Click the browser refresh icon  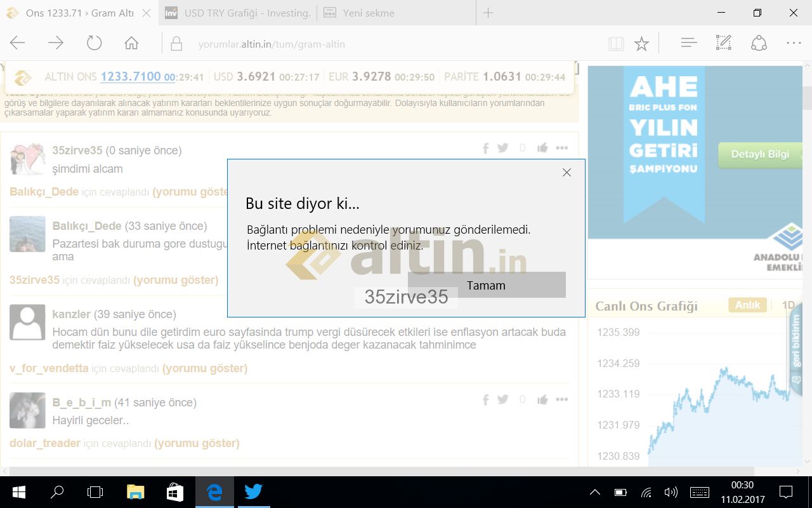tap(94, 43)
